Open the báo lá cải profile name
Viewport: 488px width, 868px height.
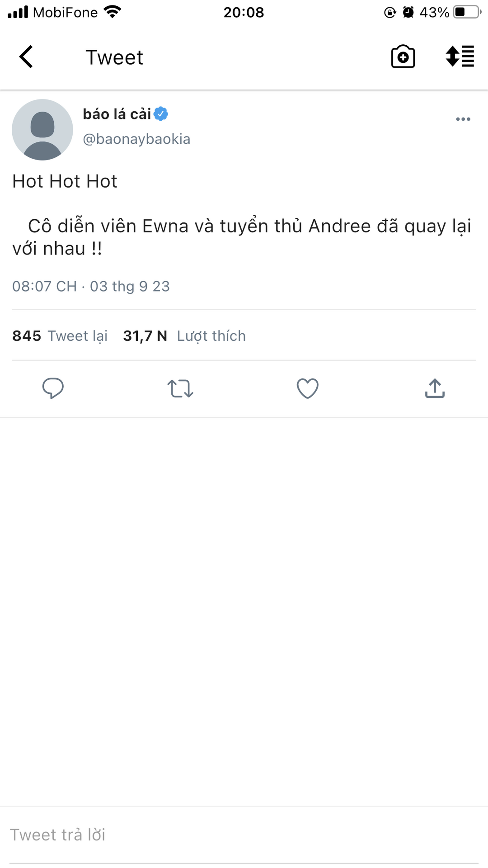pos(117,114)
